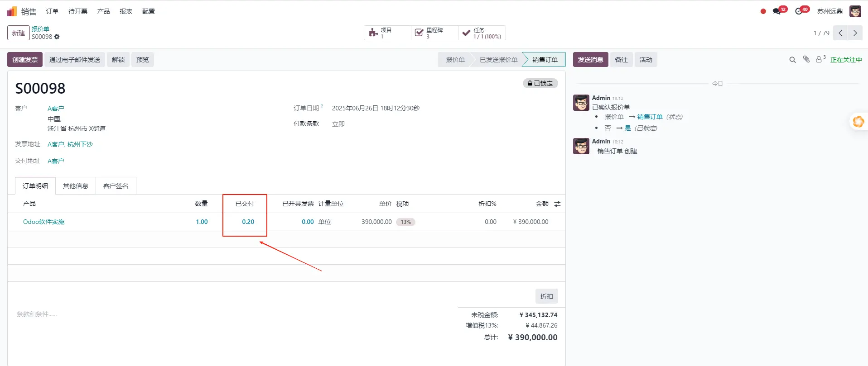868x366 pixels.
Task: Click 发送消息 in chatter
Action: pyautogui.click(x=590, y=60)
